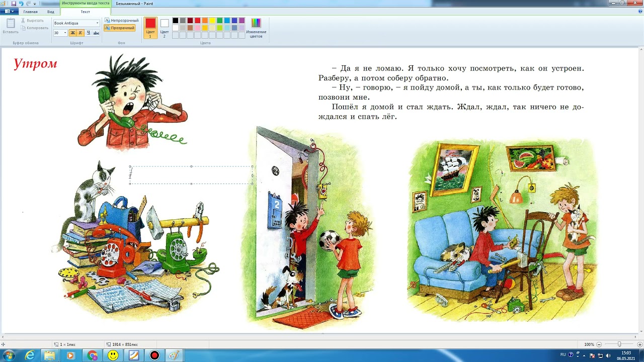Switch to the Главная ribbon tab
644x362 pixels.
(30, 12)
